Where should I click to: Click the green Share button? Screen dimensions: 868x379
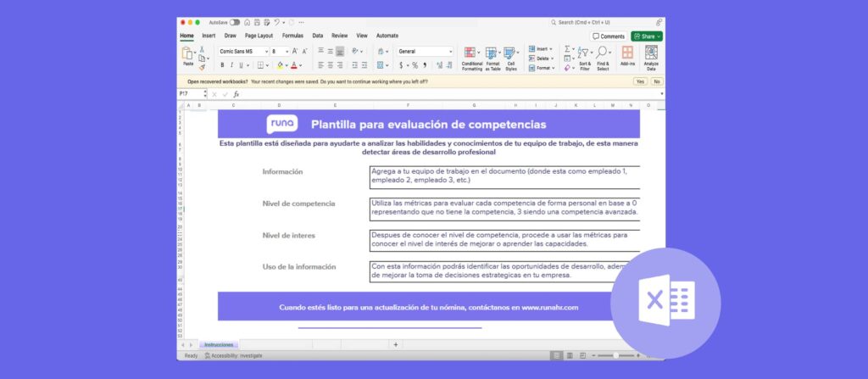pos(647,36)
